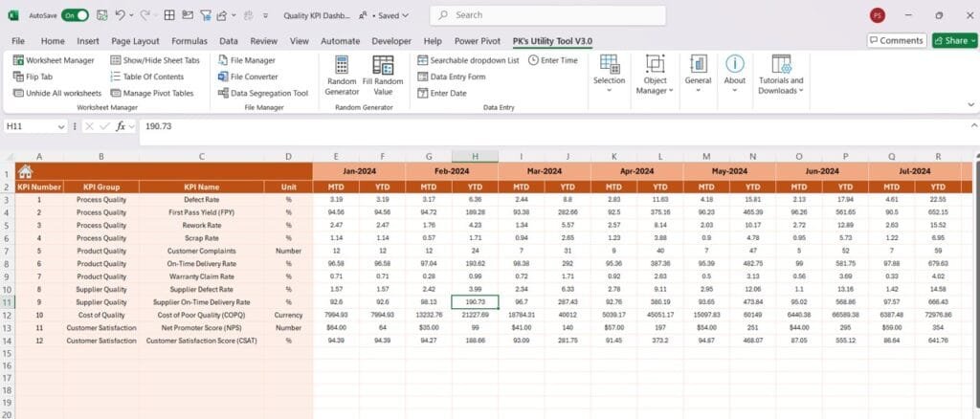
Task: Click the Flip Tab tool
Action: (x=33, y=77)
